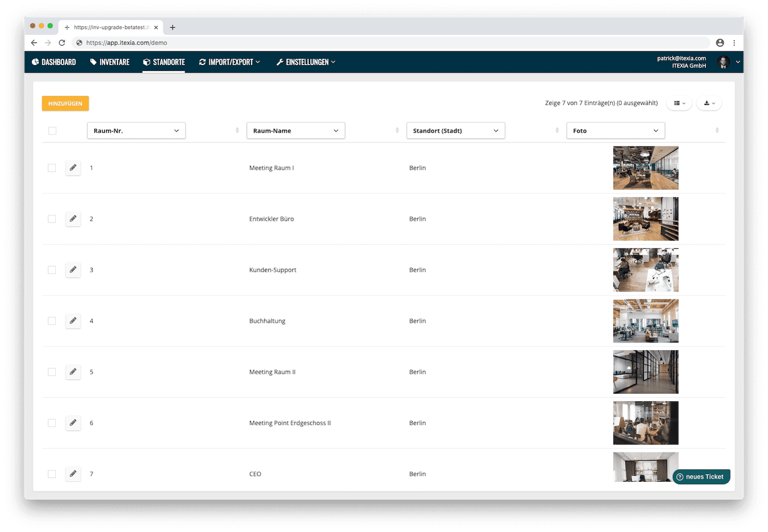Expand the Einstellungen menu

click(x=306, y=62)
